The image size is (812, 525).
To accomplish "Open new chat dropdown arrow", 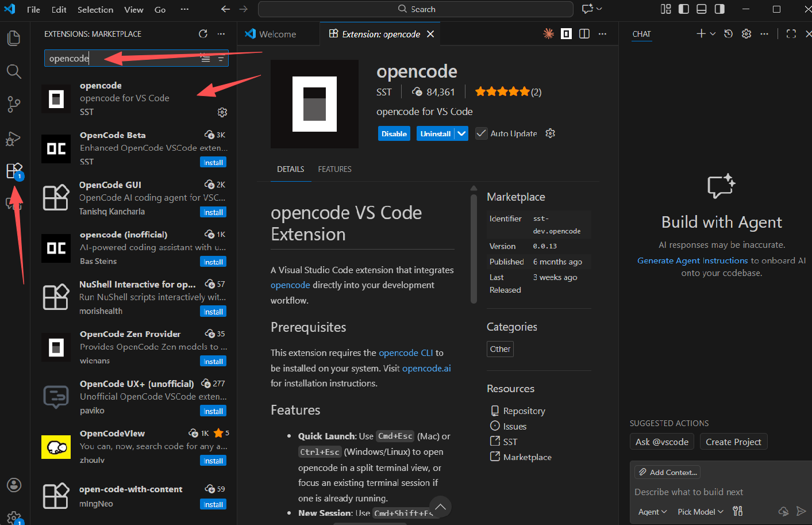I will click(713, 34).
